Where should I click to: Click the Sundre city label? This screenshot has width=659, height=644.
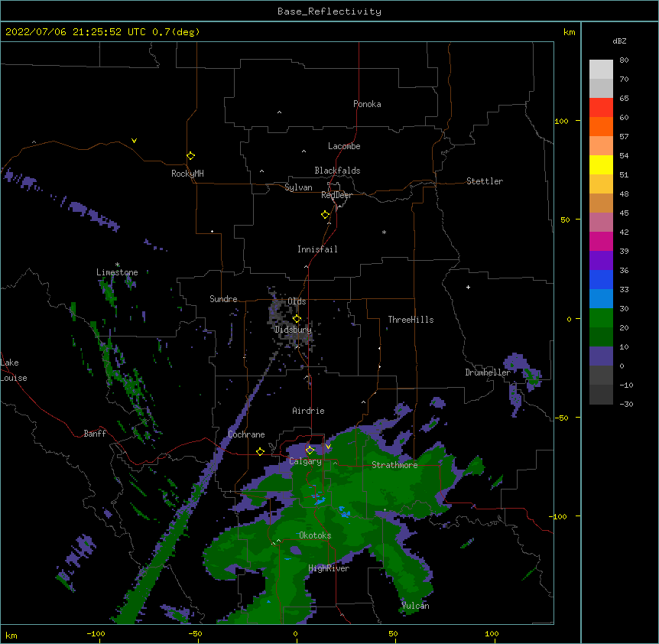point(223,299)
